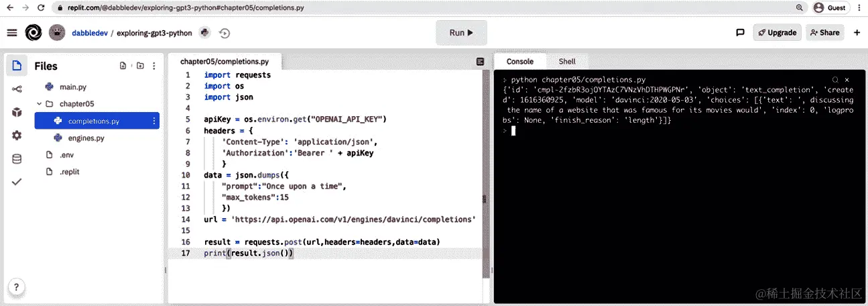Click the "prompt":"Once upon a time" line

point(284,186)
